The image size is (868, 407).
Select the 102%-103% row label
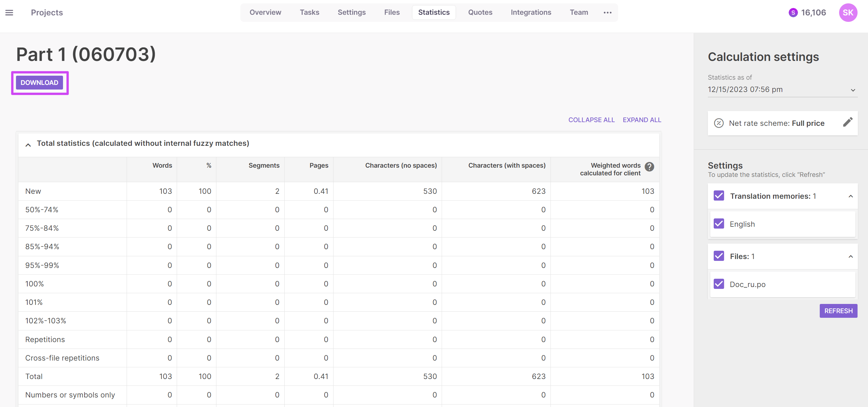(45, 321)
